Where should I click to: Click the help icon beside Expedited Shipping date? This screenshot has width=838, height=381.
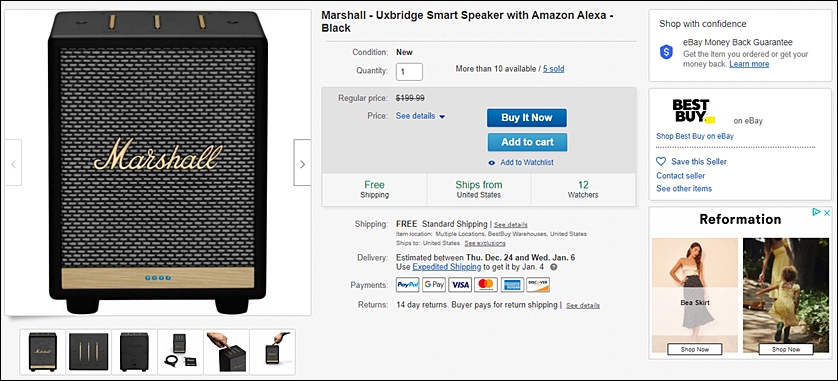pyautogui.click(x=553, y=267)
